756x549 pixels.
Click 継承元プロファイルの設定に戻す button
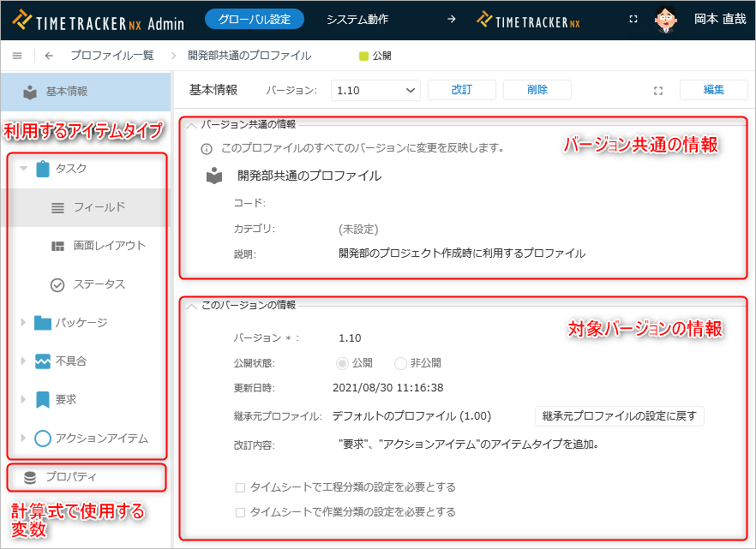click(x=620, y=416)
